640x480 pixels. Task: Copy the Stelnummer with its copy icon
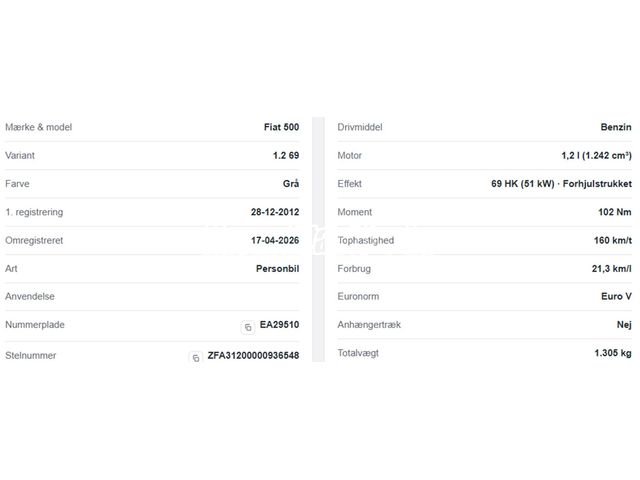[x=196, y=358]
